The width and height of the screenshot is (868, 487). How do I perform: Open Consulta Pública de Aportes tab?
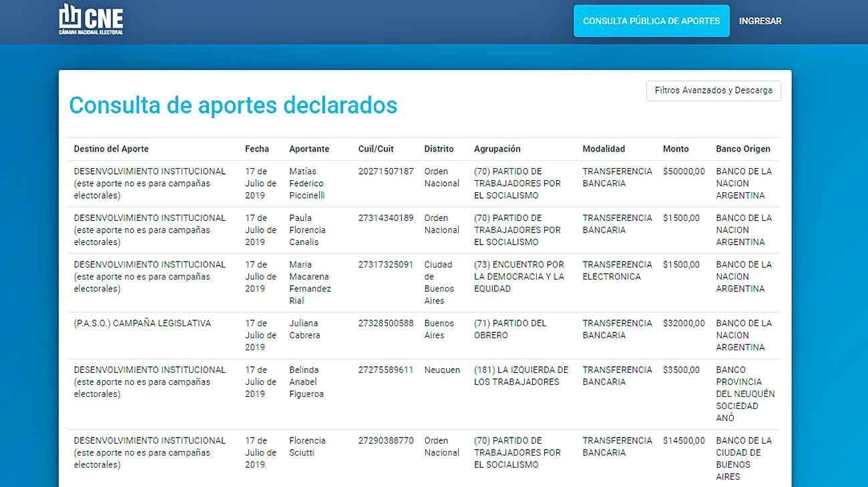click(x=652, y=21)
